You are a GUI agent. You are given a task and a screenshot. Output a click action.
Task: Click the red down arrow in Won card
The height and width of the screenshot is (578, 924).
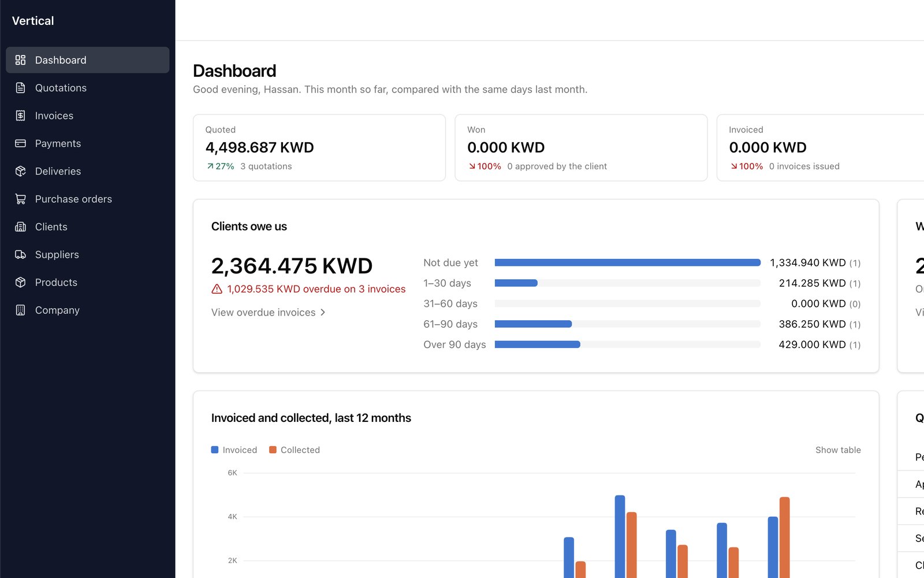[472, 166]
